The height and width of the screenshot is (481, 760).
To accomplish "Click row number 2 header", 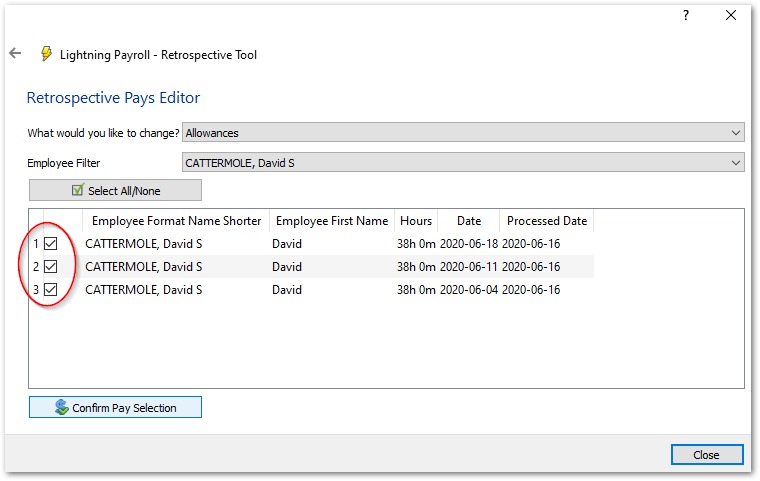I will tap(36, 267).
